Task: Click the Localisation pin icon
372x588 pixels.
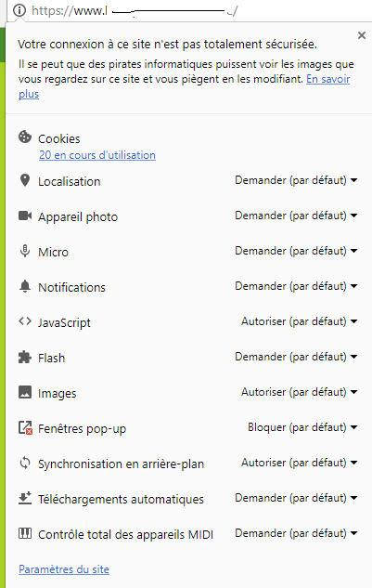Action: [25, 180]
